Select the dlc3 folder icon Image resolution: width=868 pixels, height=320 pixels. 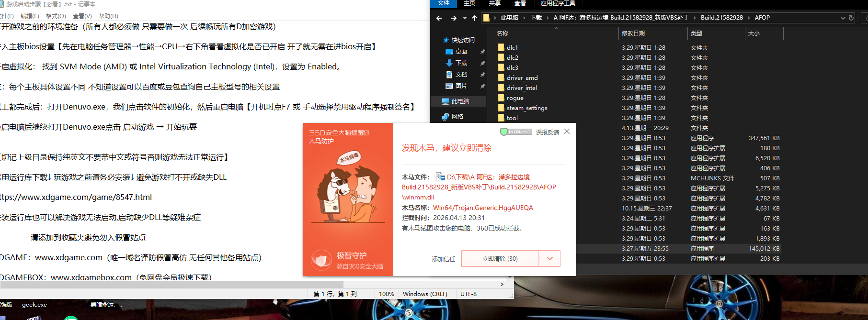coord(501,67)
